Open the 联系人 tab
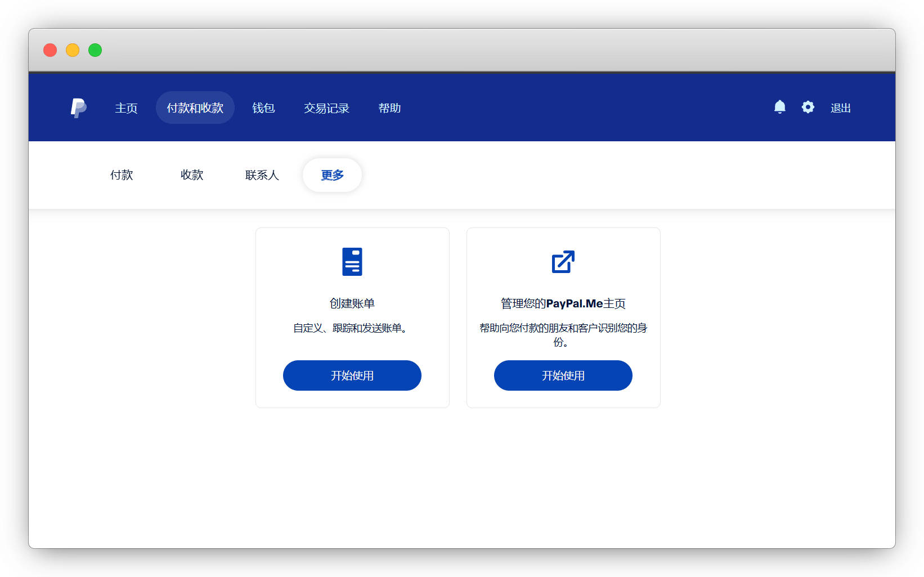 [x=262, y=175]
